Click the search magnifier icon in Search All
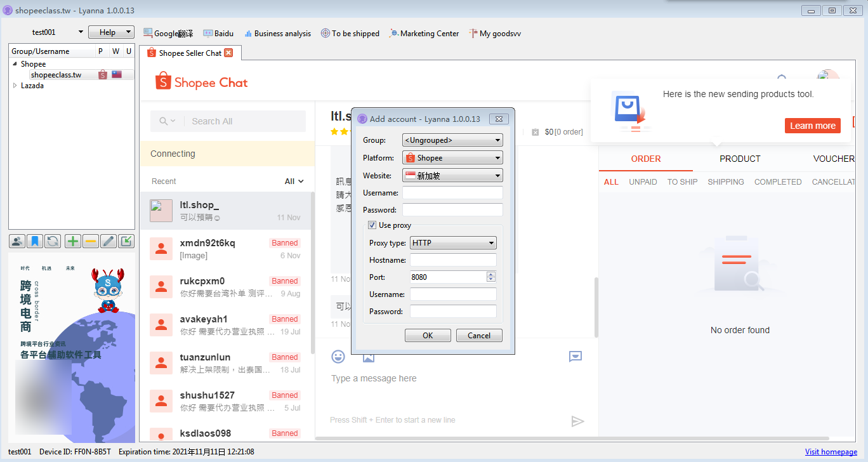The width and height of the screenshot is (868, 462). click(x=164, y=121)
